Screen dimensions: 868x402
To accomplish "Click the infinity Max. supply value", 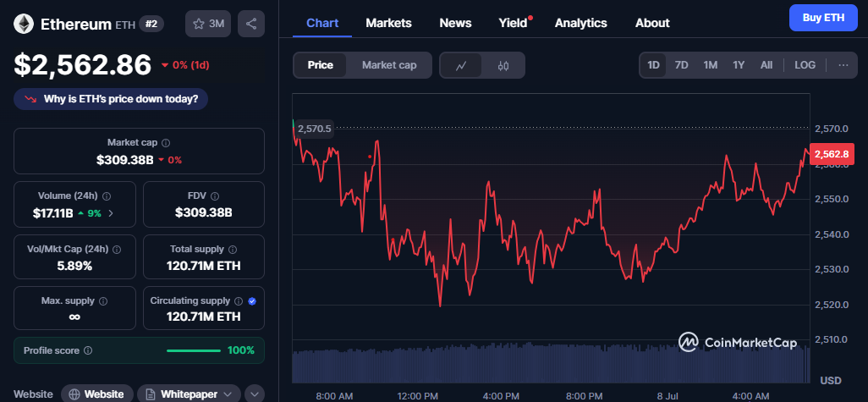I will 74,317.
